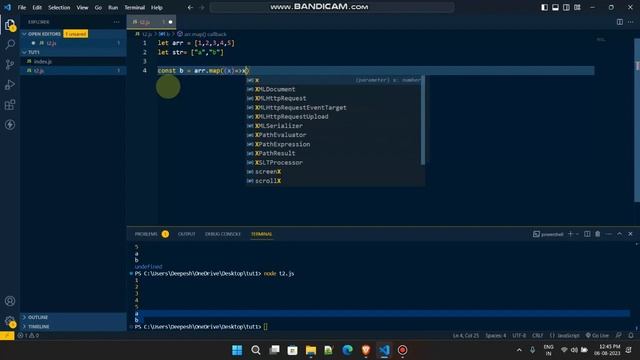Kill terminal with trash icon
The height and width of the screenshot is (360, 640).
pos(598,234)
